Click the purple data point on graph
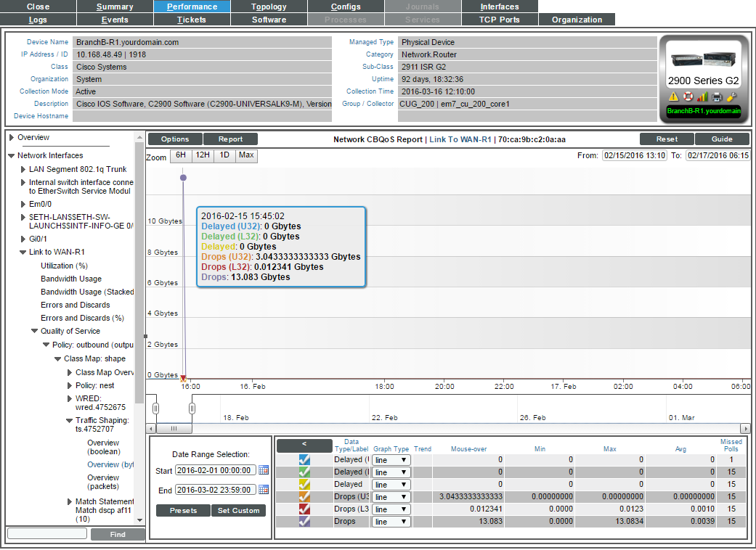 coord(183,178)
